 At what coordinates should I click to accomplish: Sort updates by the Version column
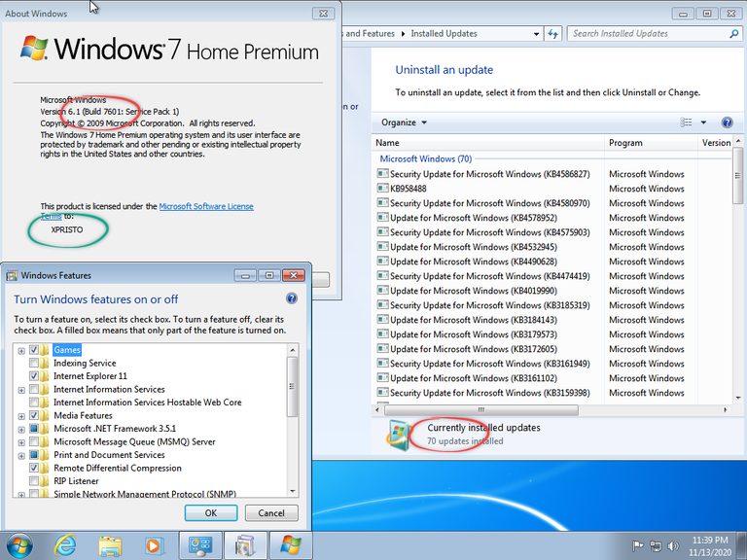pyautogui.click(x=716, y=143)
